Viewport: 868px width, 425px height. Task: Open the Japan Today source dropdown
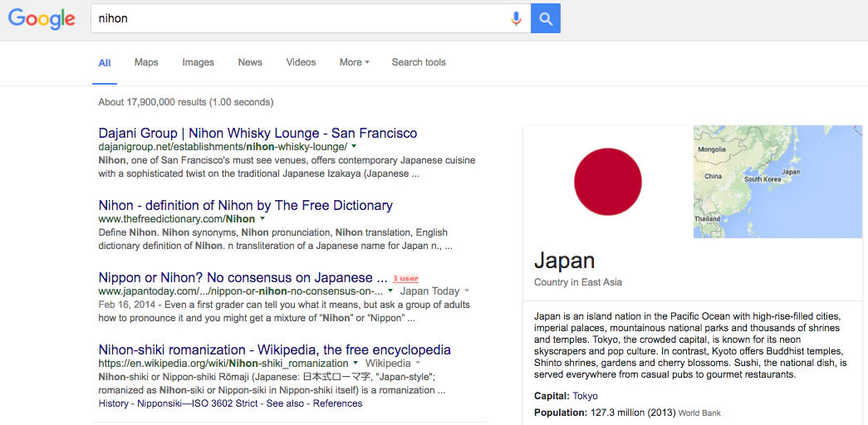[434, 291]
